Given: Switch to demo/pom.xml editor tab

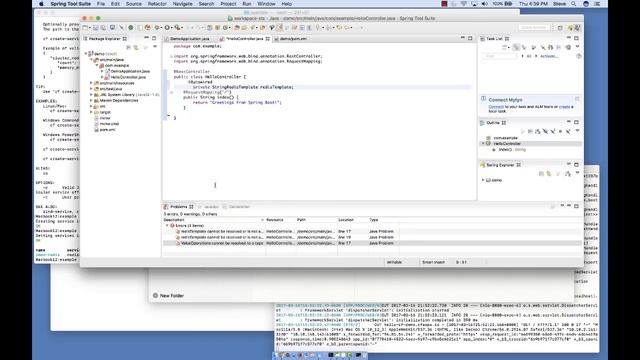Looking at the screenshot, I should click(x=293, y=39).
